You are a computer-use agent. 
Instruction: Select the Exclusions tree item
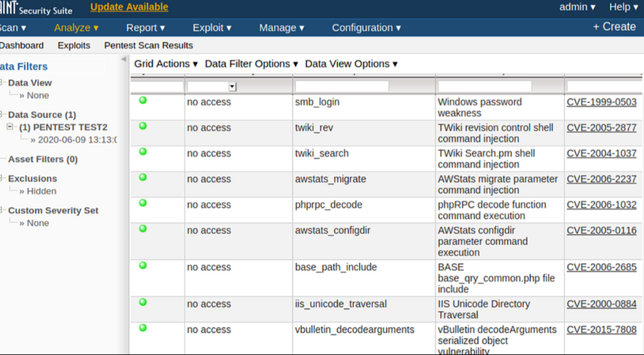pyautogui.click(x=32, y=179)
